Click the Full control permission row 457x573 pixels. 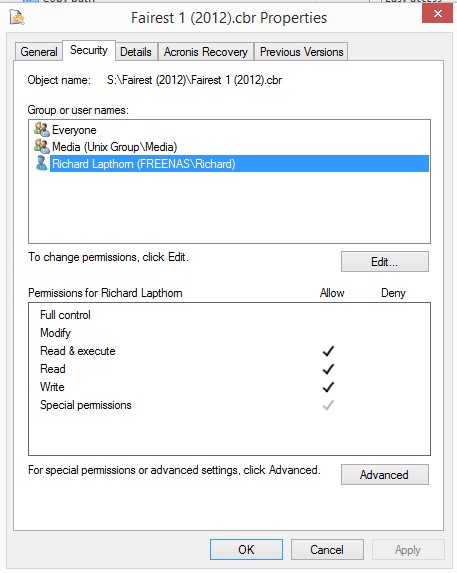click(229, 315)
